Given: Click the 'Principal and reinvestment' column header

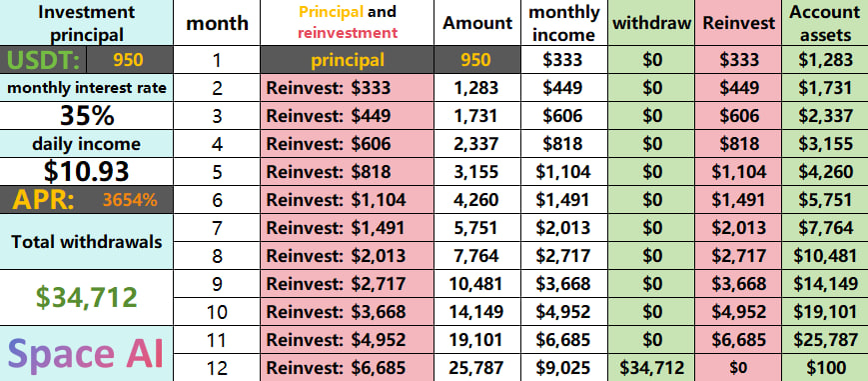Looking at the screenshot, I should coord(347,23).
